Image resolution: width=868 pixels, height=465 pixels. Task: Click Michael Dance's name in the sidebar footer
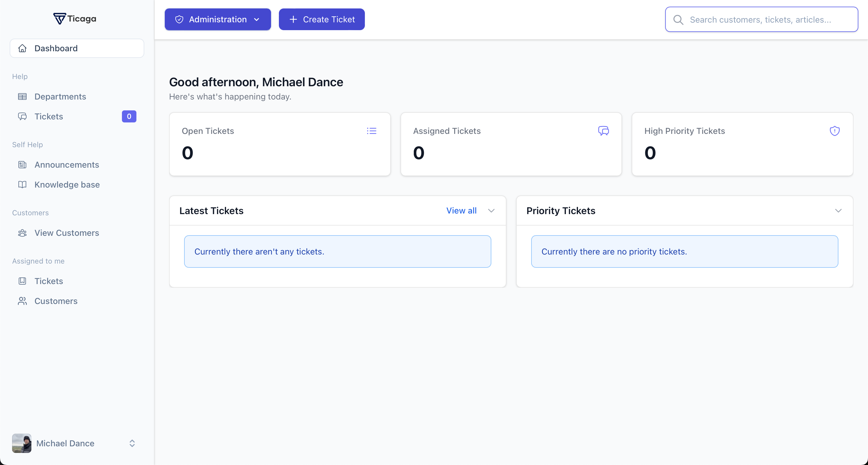[x=65, y=443]
